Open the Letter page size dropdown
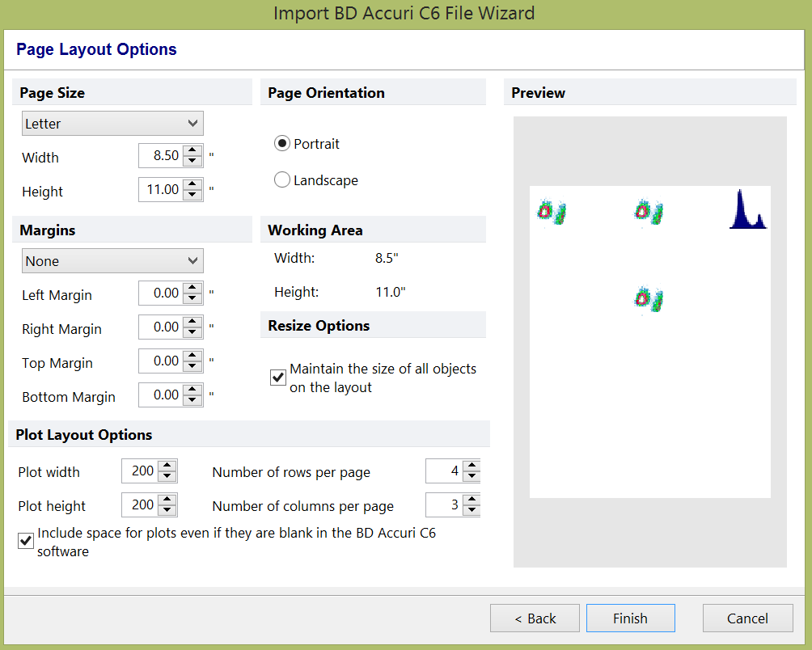The image size is (812, 650). pyautogui.click(x=112, y=124)
